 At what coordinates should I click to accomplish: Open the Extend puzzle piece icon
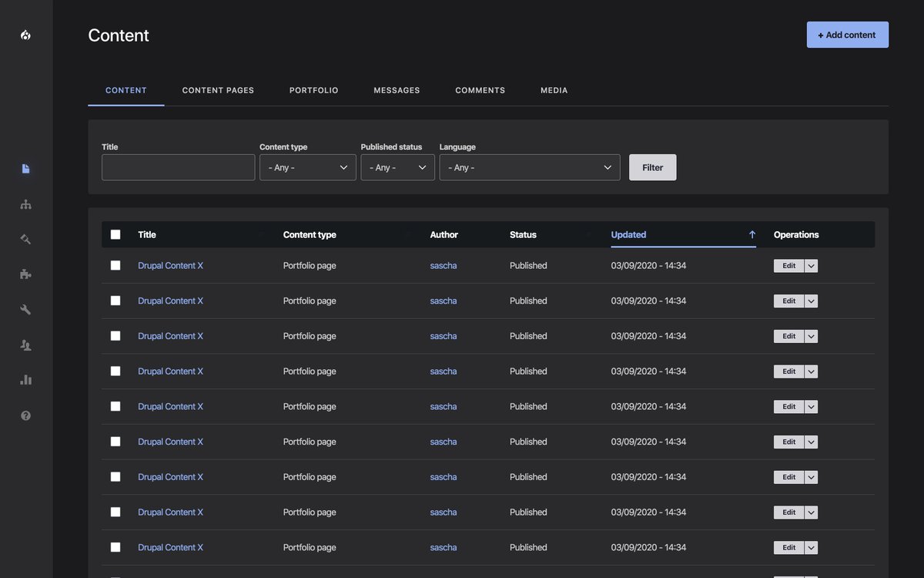point(25,274)
